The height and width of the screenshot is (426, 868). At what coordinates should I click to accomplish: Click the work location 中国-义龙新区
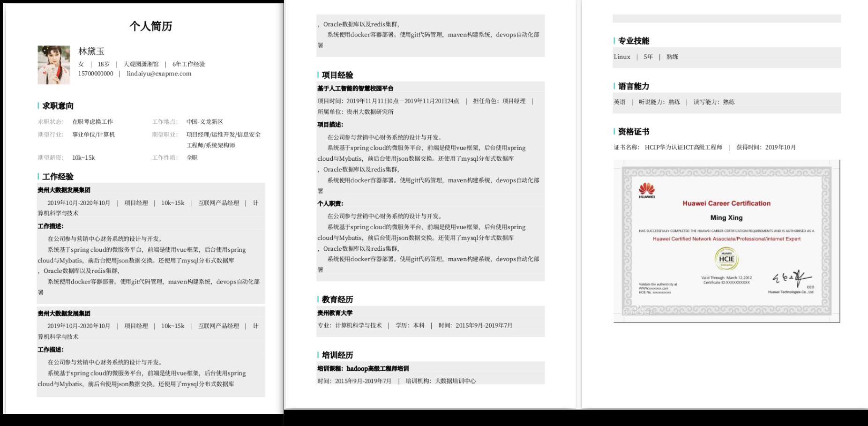[205, 122]
